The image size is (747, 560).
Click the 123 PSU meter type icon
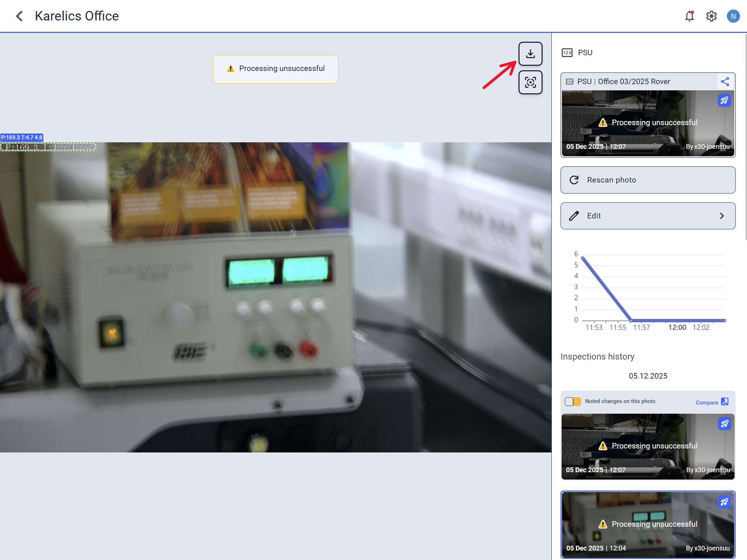(x=567, y=53)
